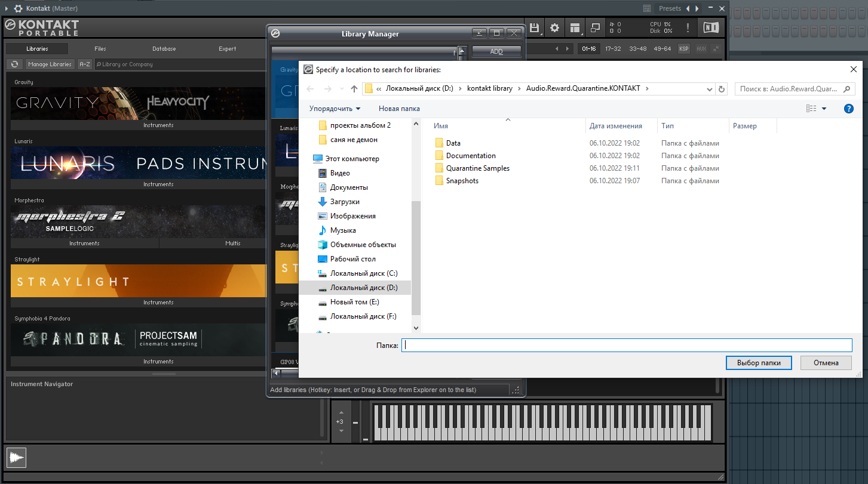Open the view options dropdown arrow

tap(824, 109)
